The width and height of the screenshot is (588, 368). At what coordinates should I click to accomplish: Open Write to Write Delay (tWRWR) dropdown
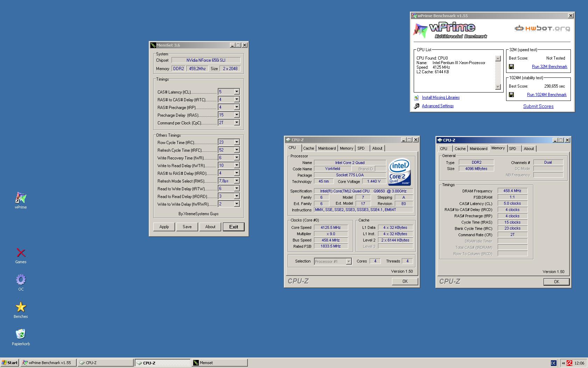tap(237, 204)
